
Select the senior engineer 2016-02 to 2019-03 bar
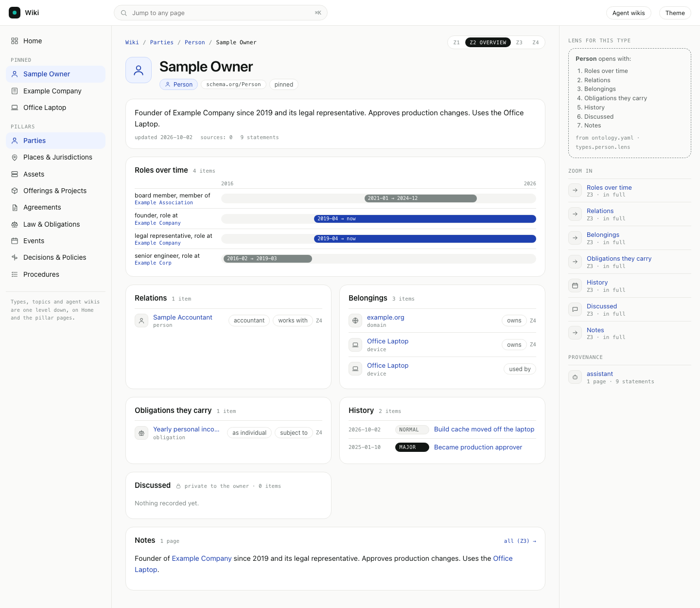point(267,259)
